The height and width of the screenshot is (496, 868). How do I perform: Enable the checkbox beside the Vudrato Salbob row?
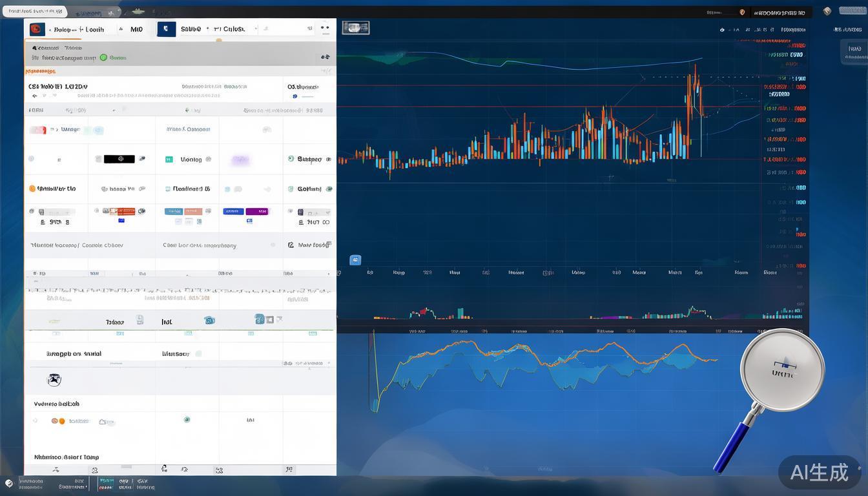34,419
